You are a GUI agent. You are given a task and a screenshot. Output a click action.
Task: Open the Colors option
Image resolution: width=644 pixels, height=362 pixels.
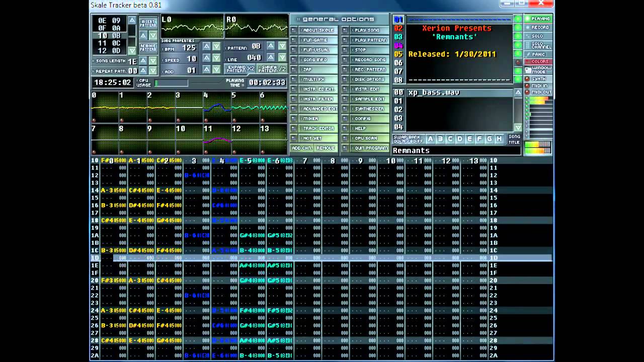tap(538, 62)
